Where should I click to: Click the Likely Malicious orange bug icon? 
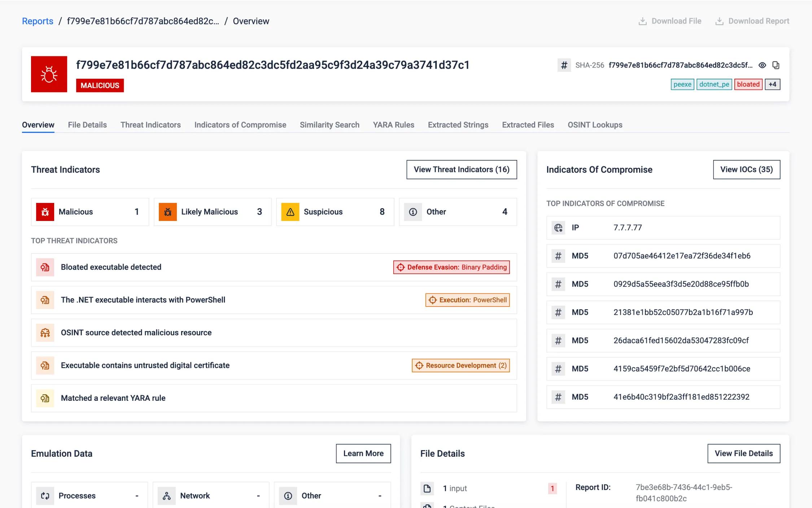click(168, 212)
